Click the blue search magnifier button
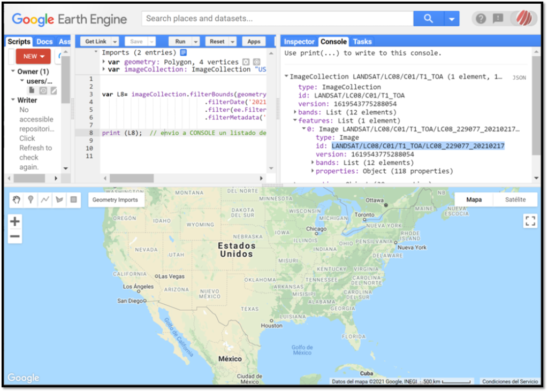This screenshot has height=392, width=548. (429, 19)
